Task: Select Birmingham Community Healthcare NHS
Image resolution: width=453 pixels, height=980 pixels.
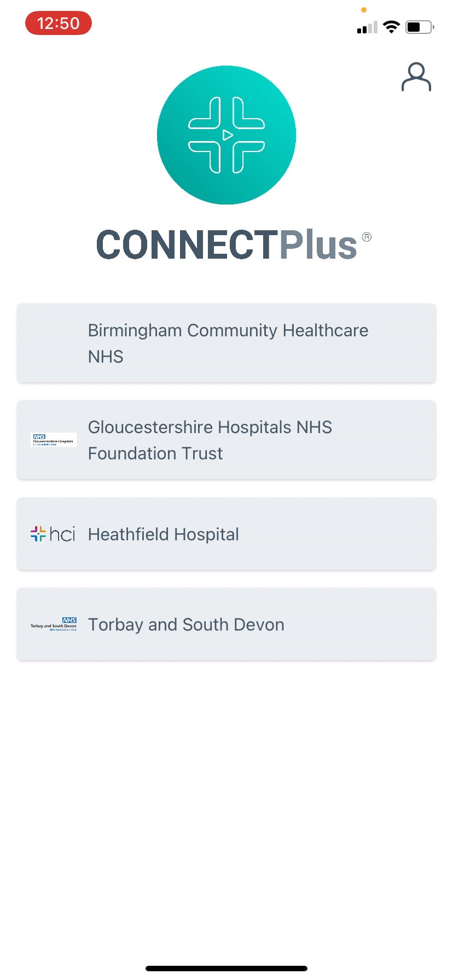Action: [226, 343]
